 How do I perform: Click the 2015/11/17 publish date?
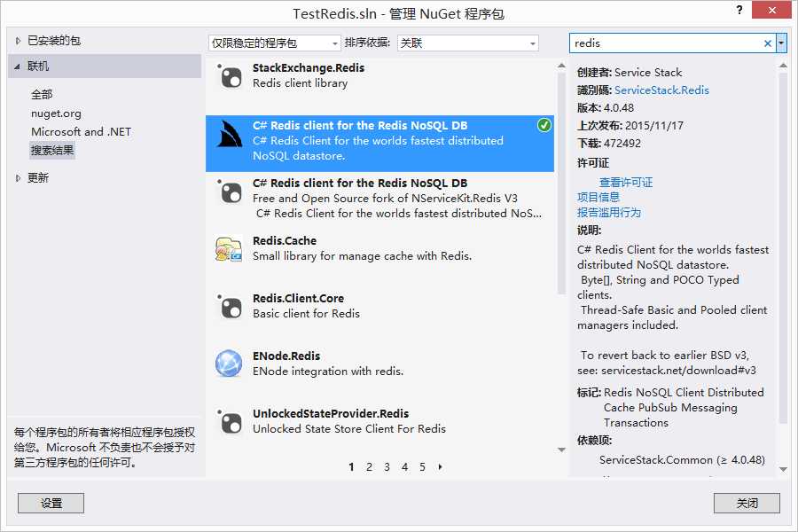[654, 126]
